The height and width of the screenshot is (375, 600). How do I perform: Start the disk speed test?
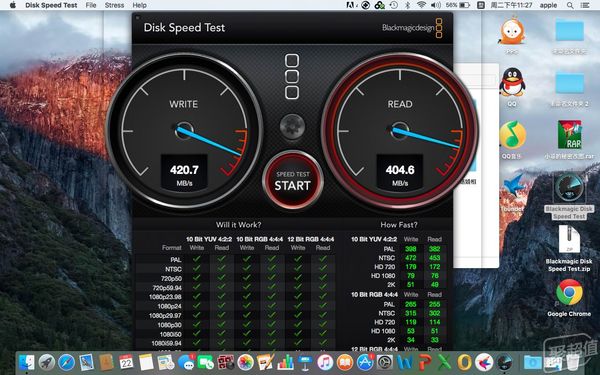click(x=293, y=181)
